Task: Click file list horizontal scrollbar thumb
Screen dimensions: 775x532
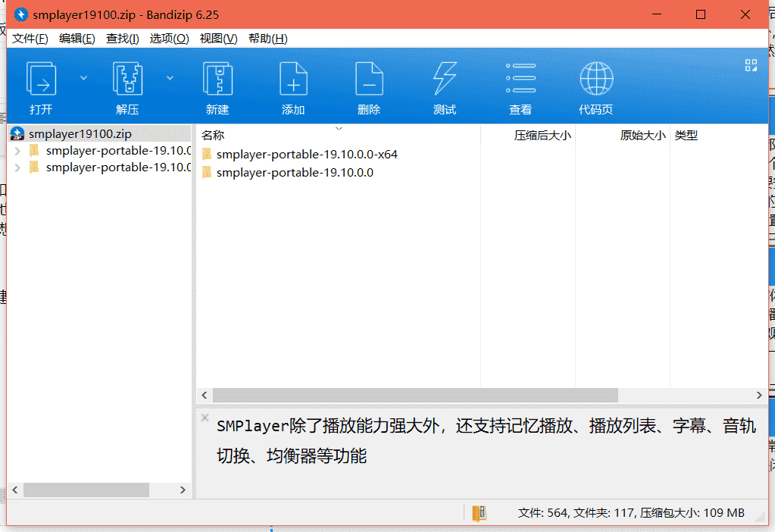Action: (415, 395)
